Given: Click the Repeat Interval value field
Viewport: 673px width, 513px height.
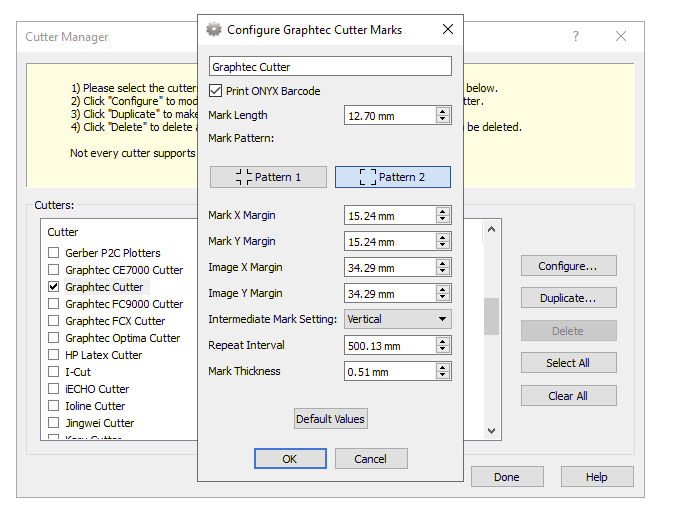Looking at the screenshot, I should pos(390,346).
